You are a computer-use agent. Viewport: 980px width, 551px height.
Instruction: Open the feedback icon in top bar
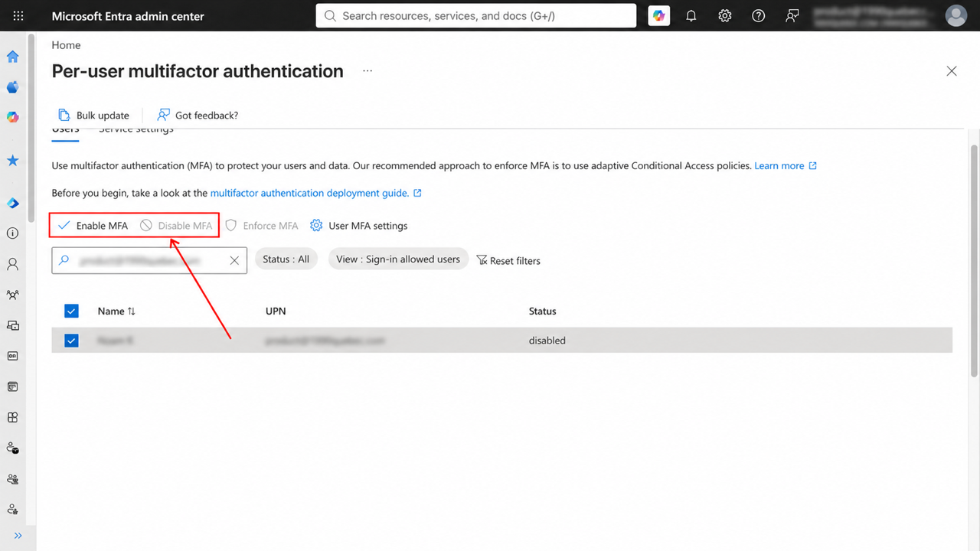point(792,15)
